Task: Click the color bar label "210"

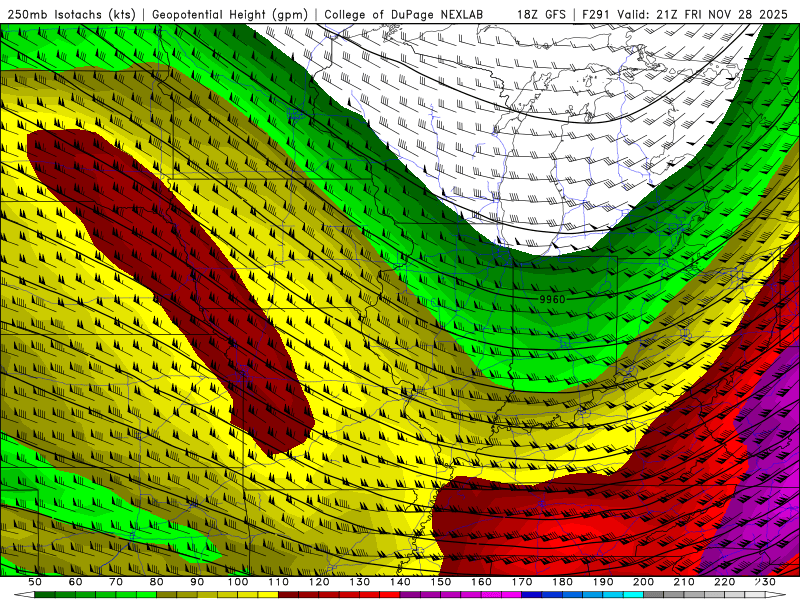Action: click(x=684, y=582)
